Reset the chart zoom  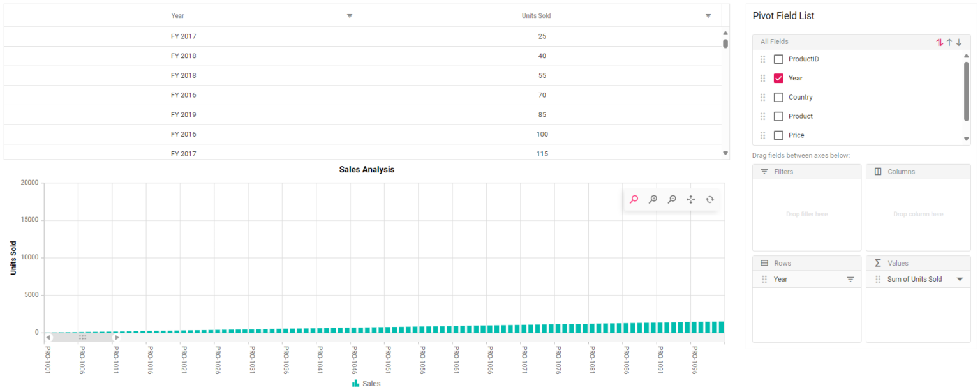pyautogui.click(x=710, y=199)
